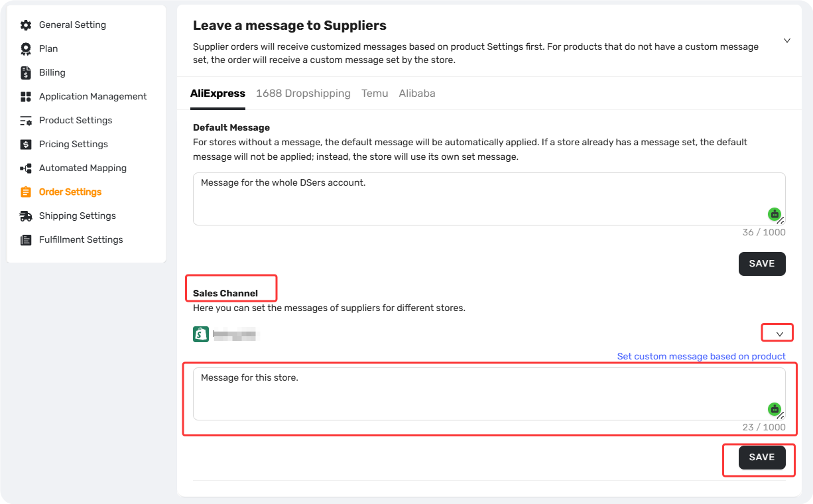The height and width of the screenshot is (504, 813).
Task: Switch to the 1688 Dropshipping tab
Action: [303, 94]
